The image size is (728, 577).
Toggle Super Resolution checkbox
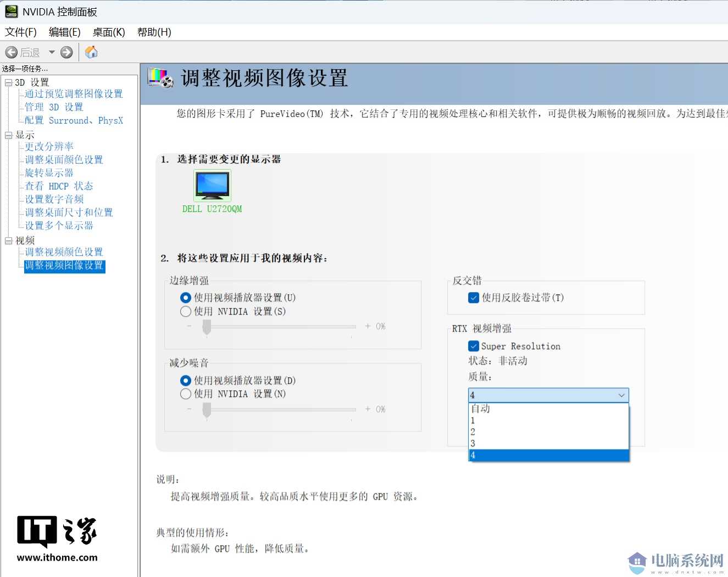(474, 346)
